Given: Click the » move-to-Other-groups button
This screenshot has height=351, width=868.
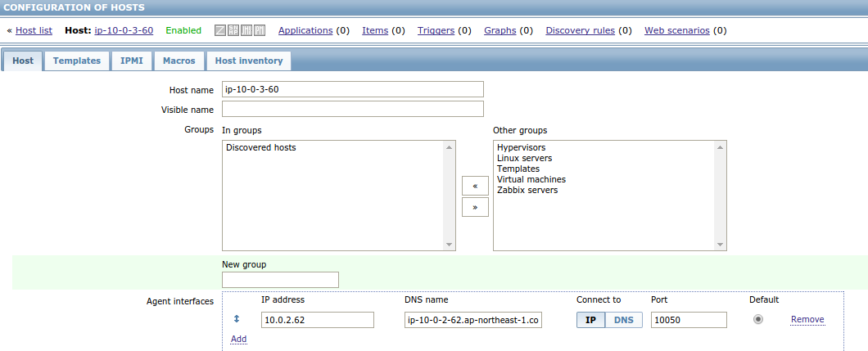Looking at the screenshot, I should click(475, 207).
